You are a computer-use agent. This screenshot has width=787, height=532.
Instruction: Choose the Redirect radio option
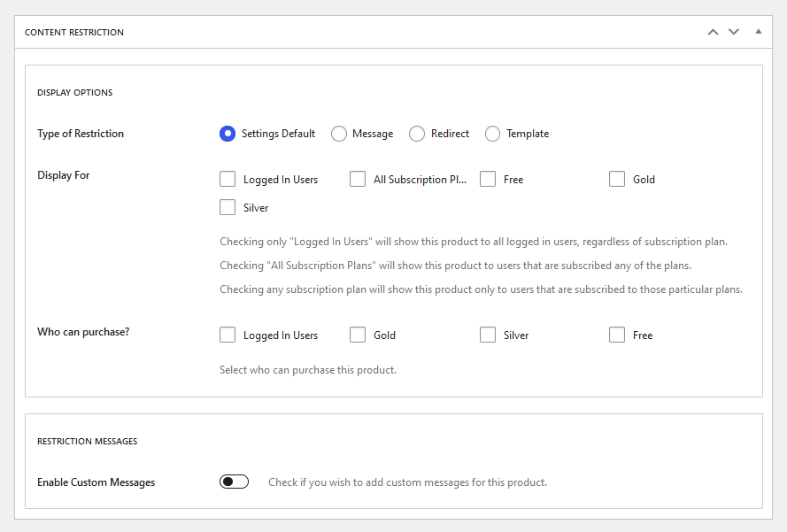pos(417,134)
